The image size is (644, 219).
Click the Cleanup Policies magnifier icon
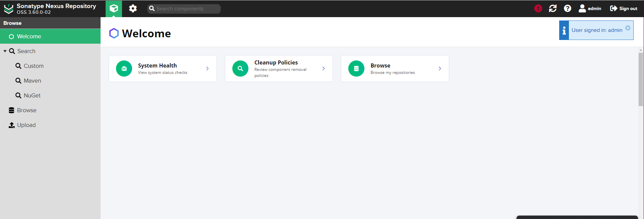(240, 69)
